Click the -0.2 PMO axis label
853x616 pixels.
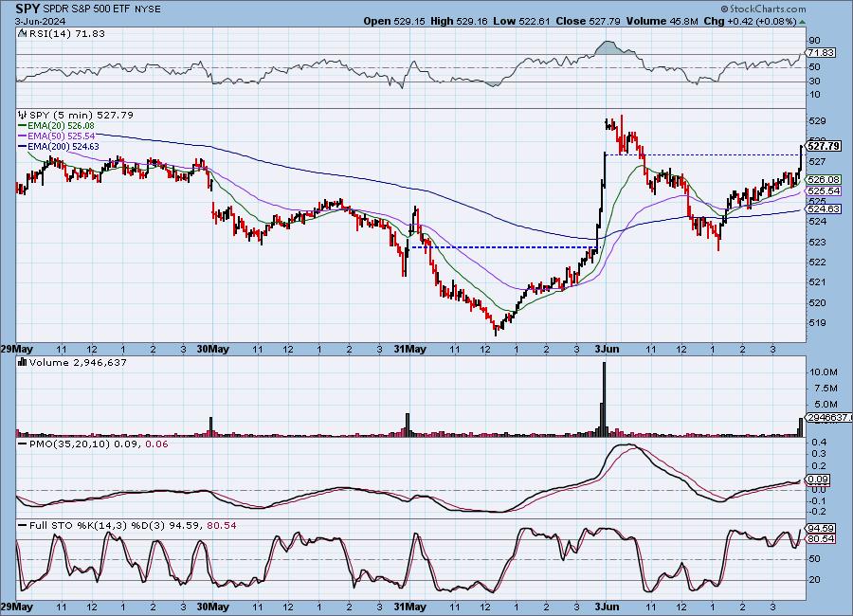(x=818, y=512)
